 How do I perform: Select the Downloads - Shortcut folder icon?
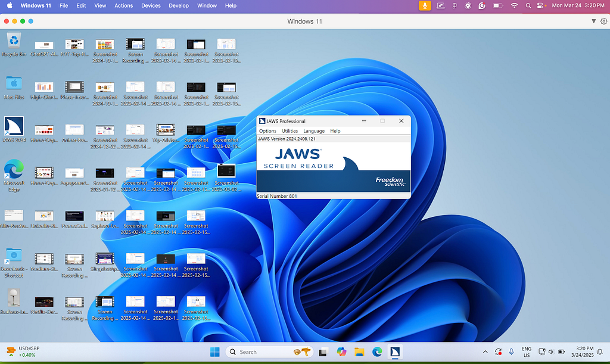click(14, 263)
